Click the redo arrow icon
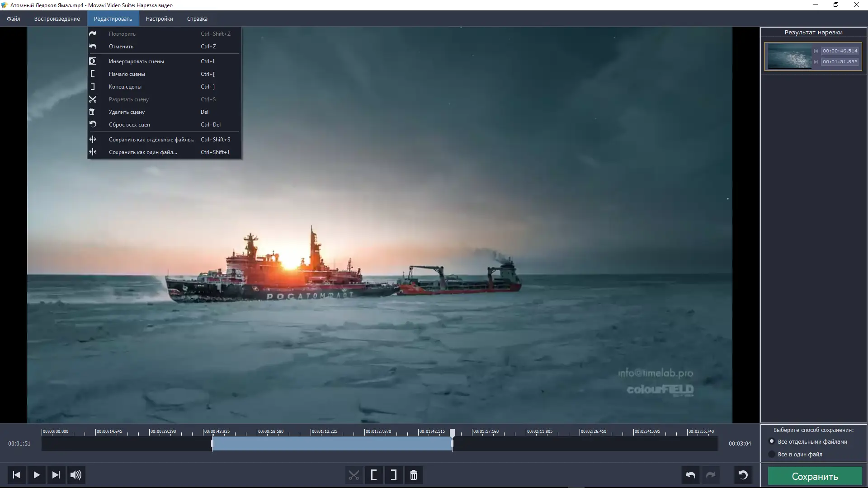Screen dimensions: 868x488 pos(711,475)
